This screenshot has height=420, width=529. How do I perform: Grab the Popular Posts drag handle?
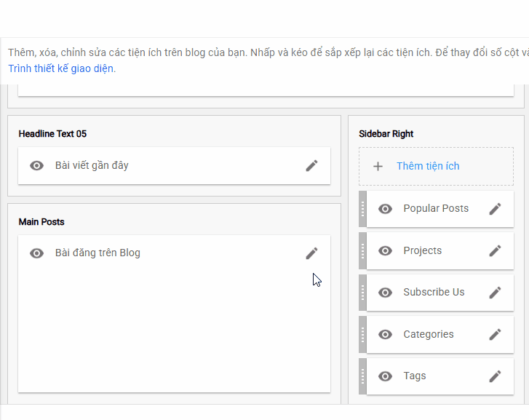click(362, 209)
